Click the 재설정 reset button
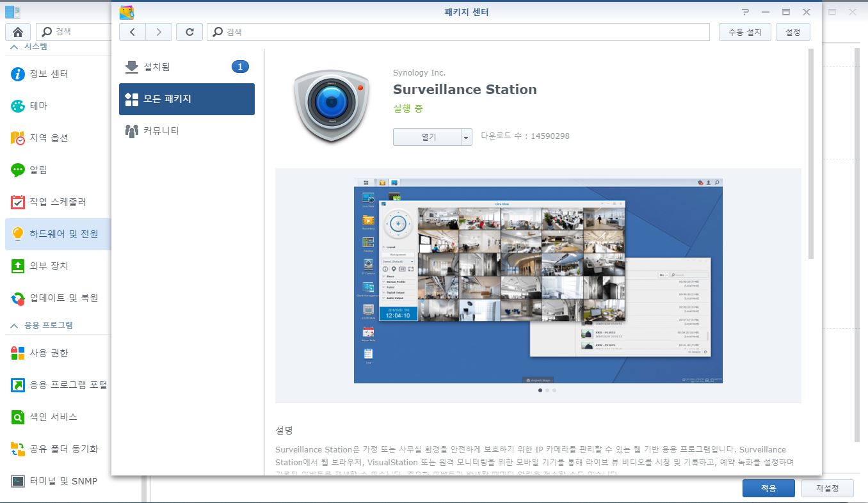Viewport: 868px width, 503px height. click(x=828, y=488)
